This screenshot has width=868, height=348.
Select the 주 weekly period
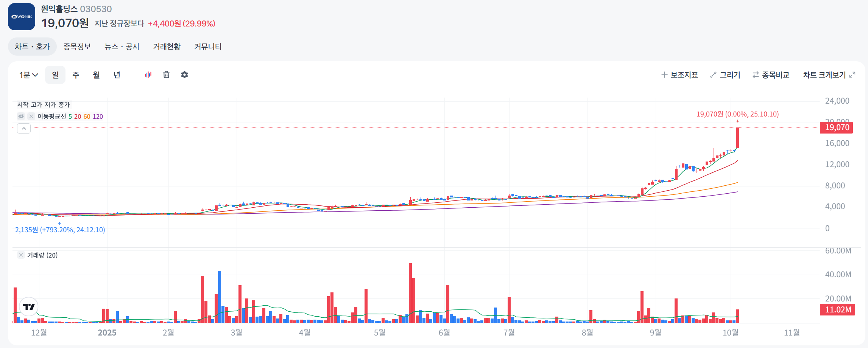pos(76,75)
